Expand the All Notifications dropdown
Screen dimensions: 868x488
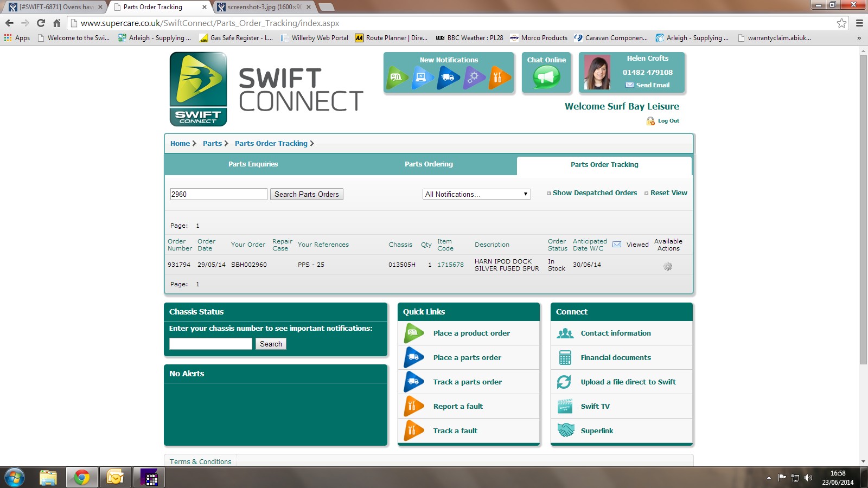coord(476,194)
